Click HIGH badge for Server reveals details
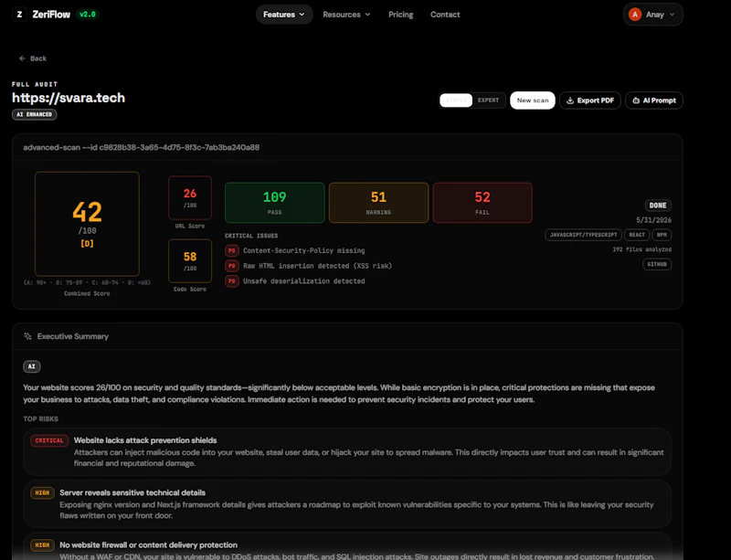Viewport: 731px width, 560px height. 42,493
